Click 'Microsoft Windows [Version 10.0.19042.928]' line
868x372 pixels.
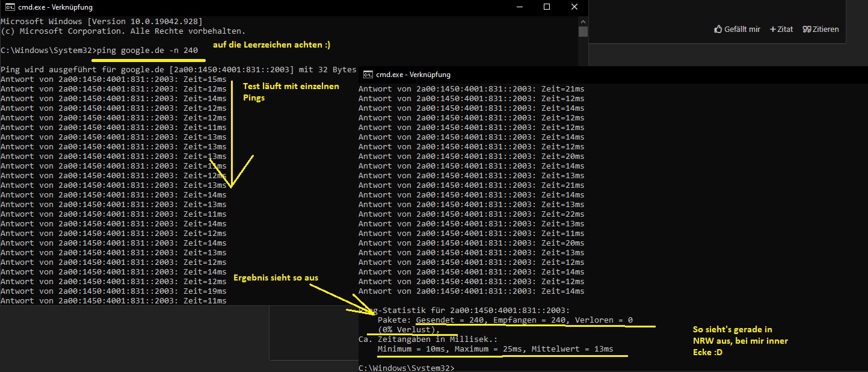pyautogui.click(x=102, y=21)
